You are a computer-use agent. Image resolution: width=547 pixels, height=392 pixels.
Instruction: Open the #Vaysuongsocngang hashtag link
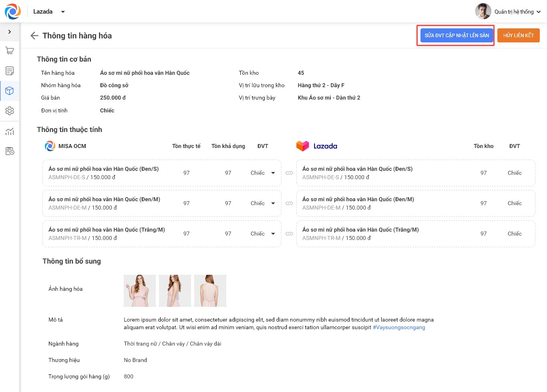[399, 327]
